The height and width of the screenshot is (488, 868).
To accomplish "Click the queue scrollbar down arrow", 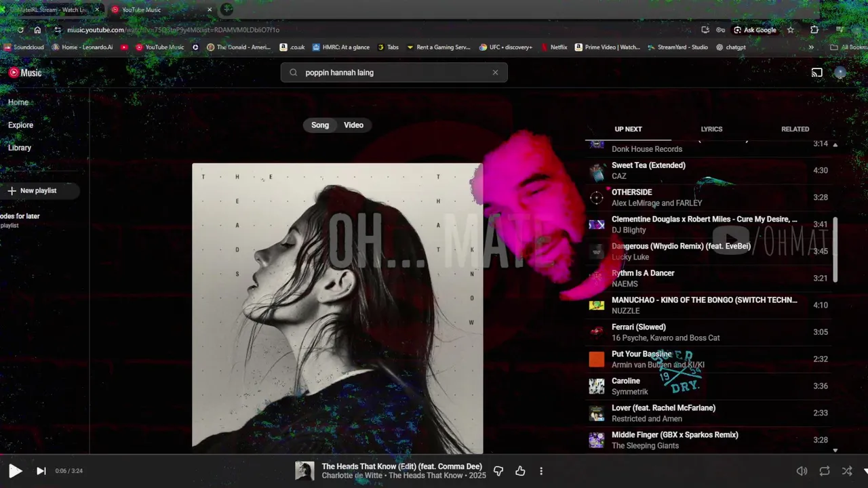I will (x=835, y=450).
